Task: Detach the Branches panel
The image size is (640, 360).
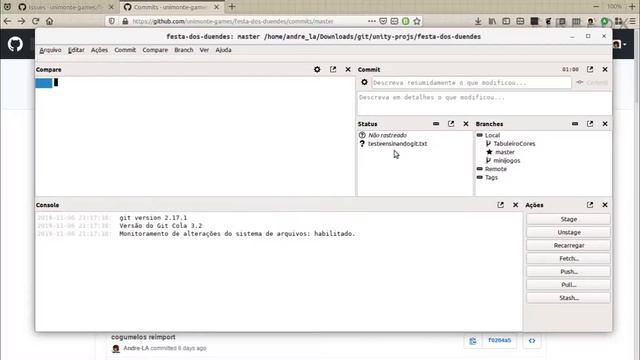Action: click(x=590, y=124)
